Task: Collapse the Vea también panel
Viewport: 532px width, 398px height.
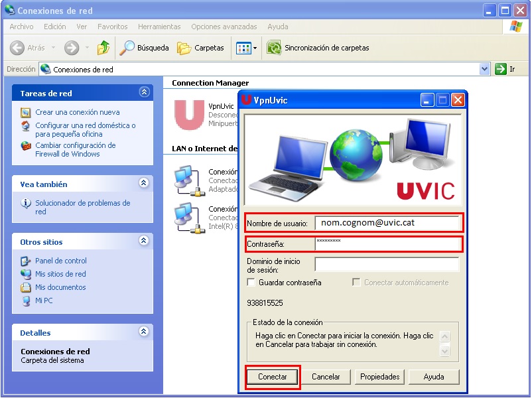Action: (x=144, y=183)
